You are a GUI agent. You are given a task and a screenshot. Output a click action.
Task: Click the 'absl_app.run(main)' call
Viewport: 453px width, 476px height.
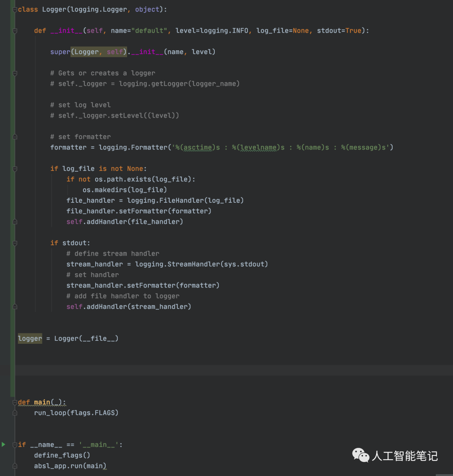(70, 466)
